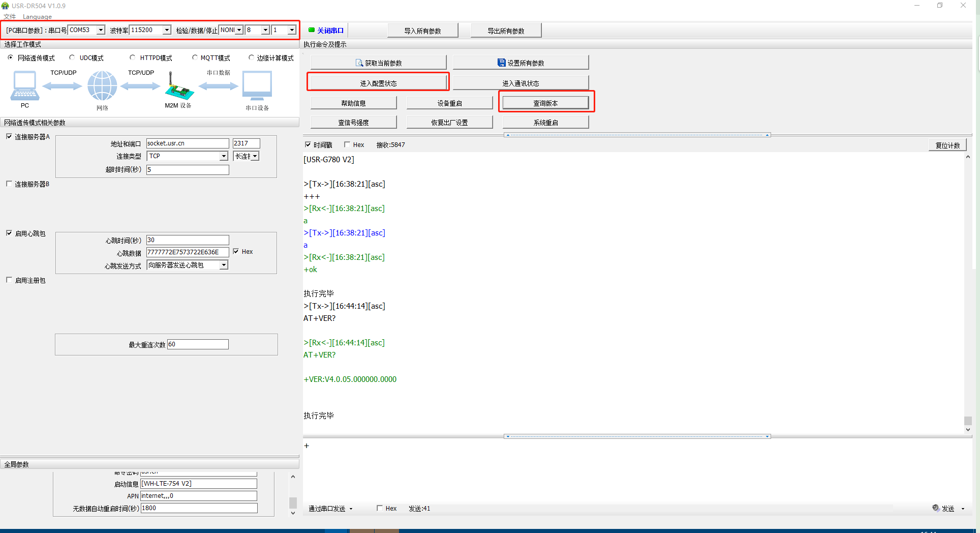Click the serial device monitor icon
The image size is (980, 533).
coord(257,85)
